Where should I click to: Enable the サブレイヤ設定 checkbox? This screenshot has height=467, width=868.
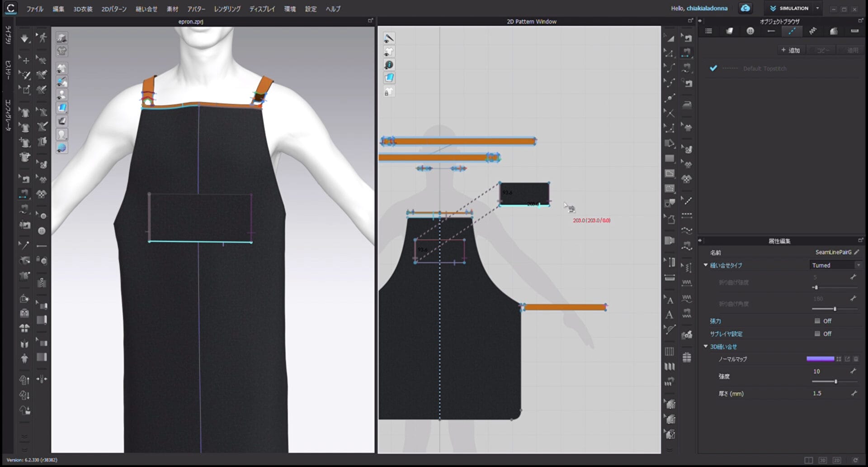pos(817,334)
